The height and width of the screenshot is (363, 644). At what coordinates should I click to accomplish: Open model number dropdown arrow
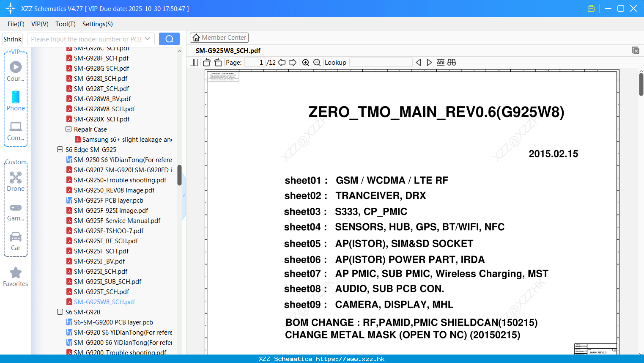pyautogui.click(x=148, y=39)
